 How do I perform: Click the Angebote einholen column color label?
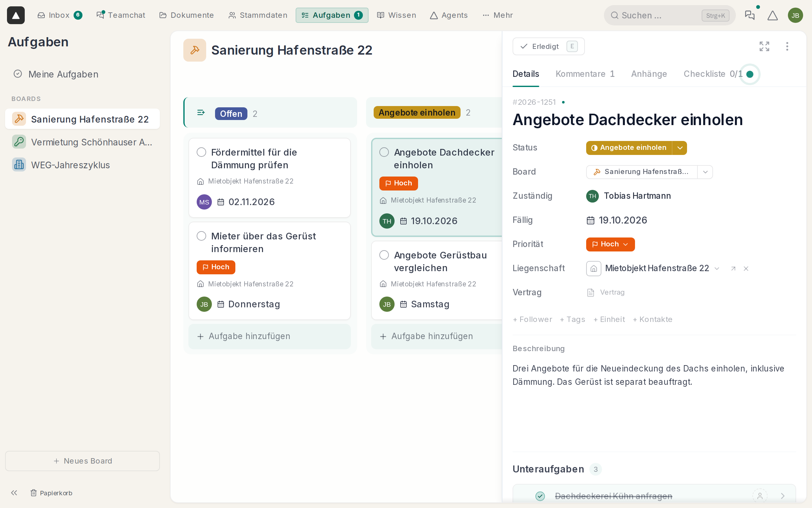click(417, 112)
